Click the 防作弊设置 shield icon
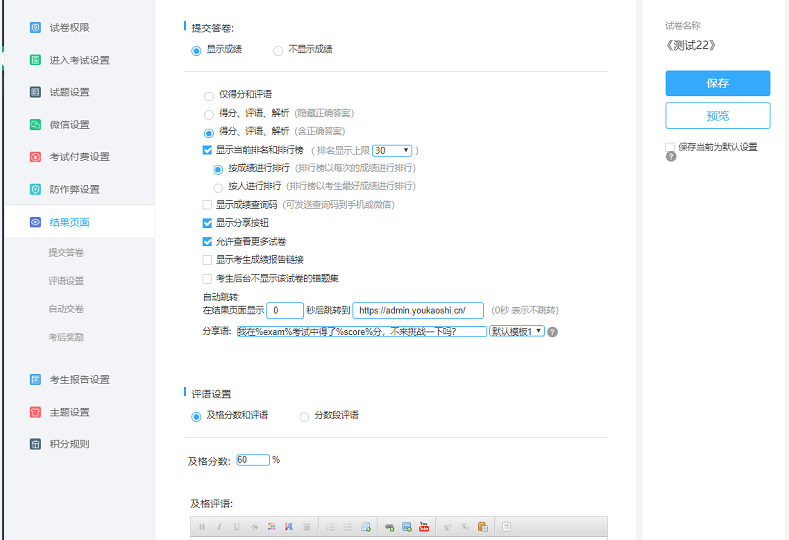This screenshot has width=789, height=540. [x=35, y=189]
